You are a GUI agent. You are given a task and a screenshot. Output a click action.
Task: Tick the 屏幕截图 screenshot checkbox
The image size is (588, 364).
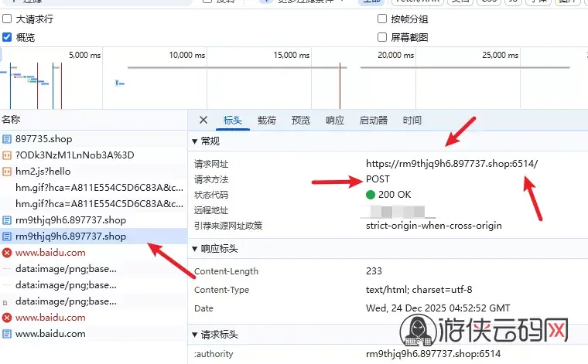tap(382, 36)
